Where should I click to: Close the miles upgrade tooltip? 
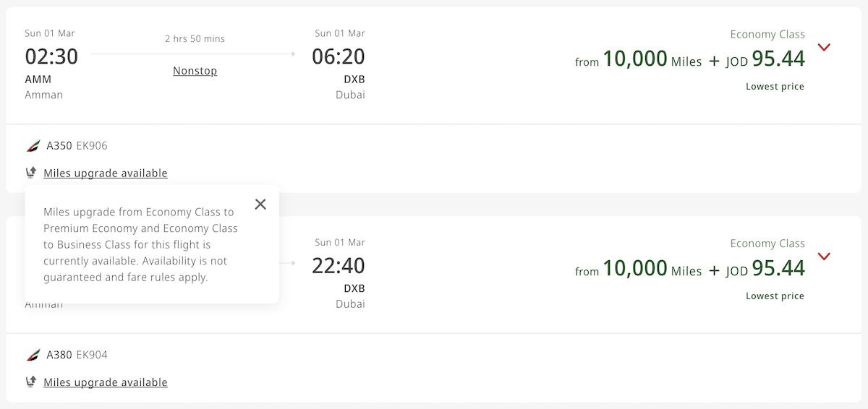(x=260, y=204)
